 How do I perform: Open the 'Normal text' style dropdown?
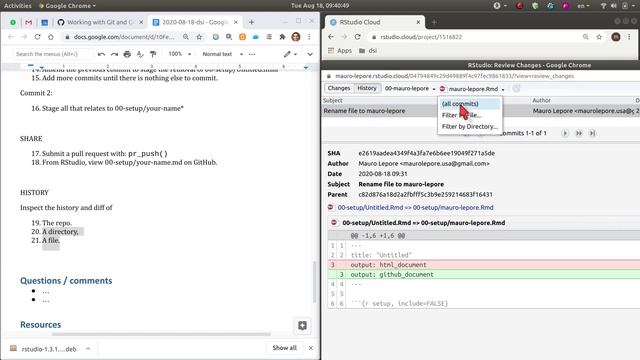(x=222, y=54)
